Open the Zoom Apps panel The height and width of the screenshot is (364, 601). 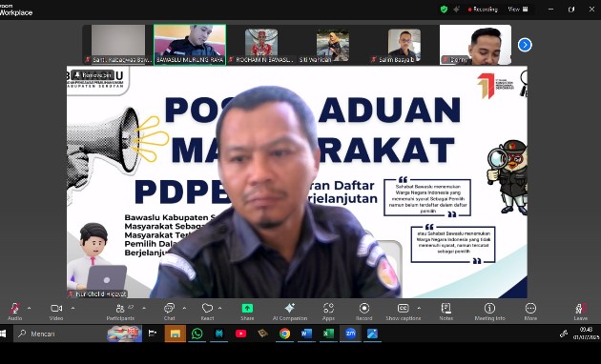click(328, 312)
